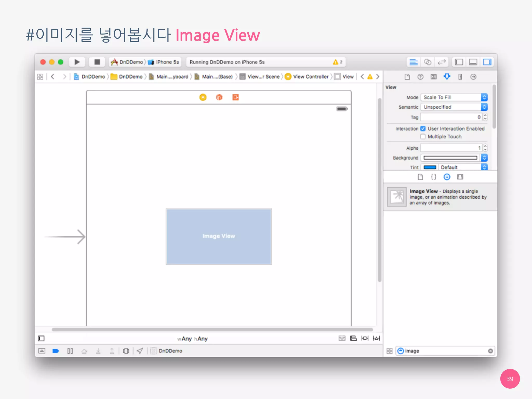Click the library filter field containing 'image'
This screenshot has width=532, height=399.
(x=445, y=351)
